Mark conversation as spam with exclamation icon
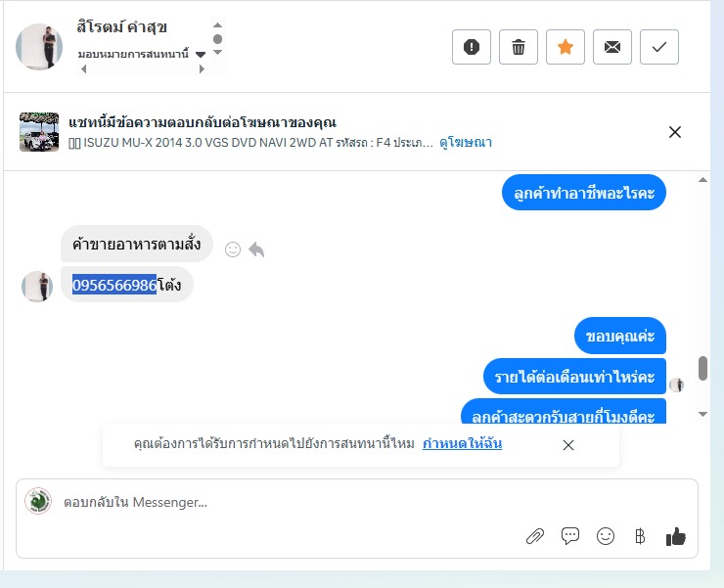Screen dimensions: 724x588 click(x=471, y=47)
